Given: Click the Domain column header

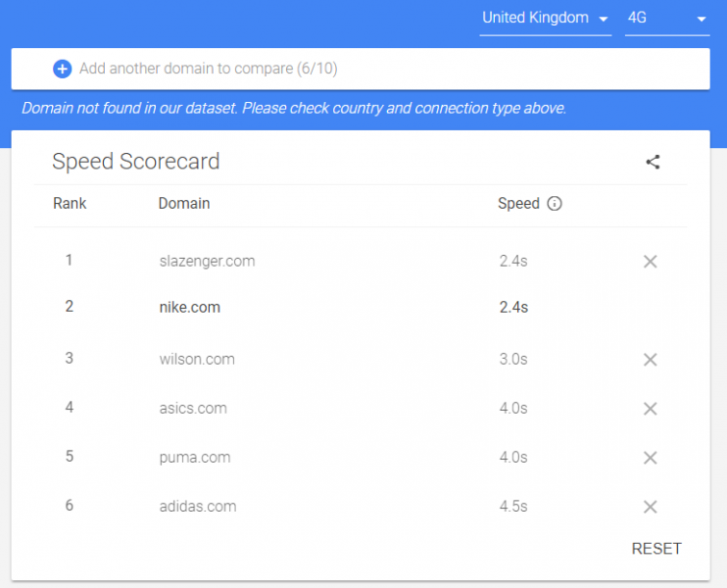Looking at the screenshot, I should [184, 204].
